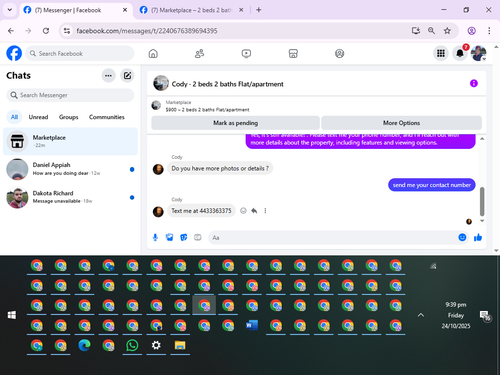Go to Facebook Home feed icon
500x375 pixels.
153,53
